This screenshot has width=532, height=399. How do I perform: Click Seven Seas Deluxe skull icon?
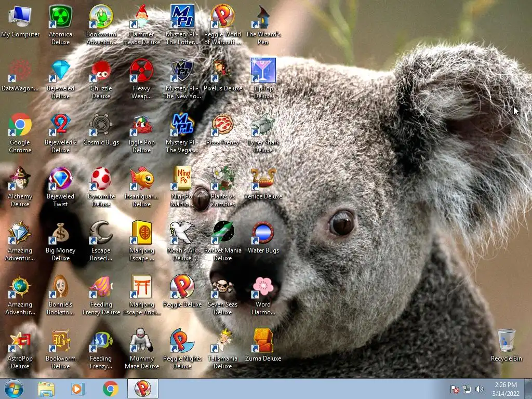[222, 287]
